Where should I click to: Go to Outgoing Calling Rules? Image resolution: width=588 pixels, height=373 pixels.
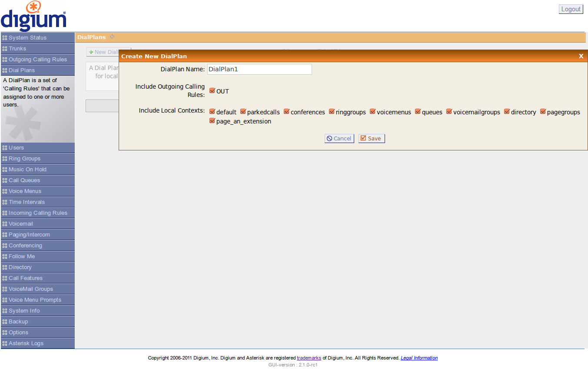[x=37, y=60]
